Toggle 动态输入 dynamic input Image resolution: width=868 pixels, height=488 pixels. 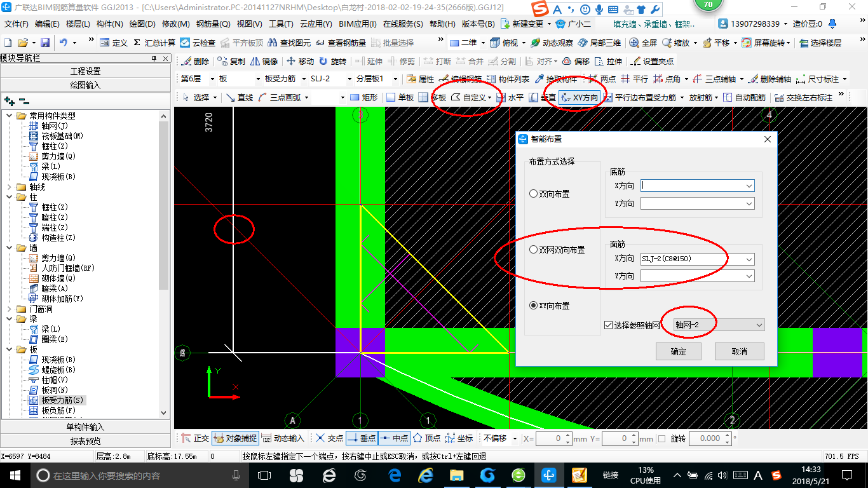click(283, 438)
